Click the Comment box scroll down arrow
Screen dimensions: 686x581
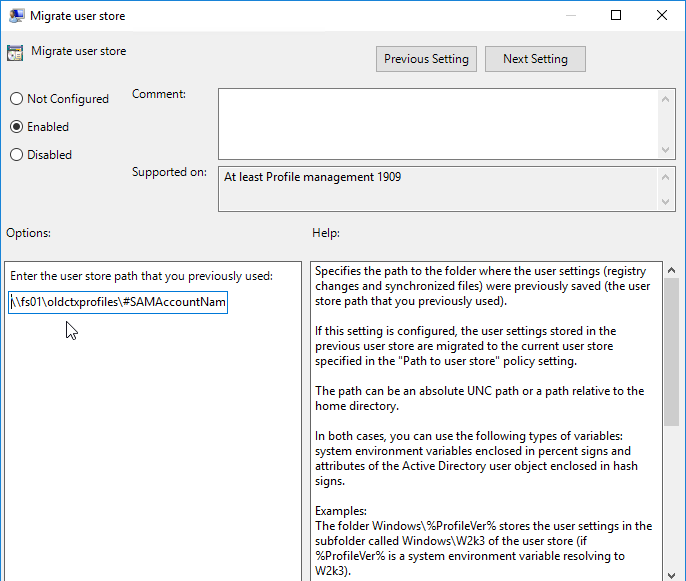(665, 150)
